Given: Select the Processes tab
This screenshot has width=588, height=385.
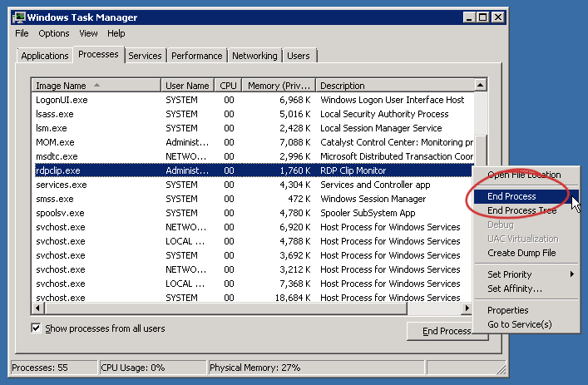Looking at the screenshot, I should pyautogui.click(x=98, y=54).
